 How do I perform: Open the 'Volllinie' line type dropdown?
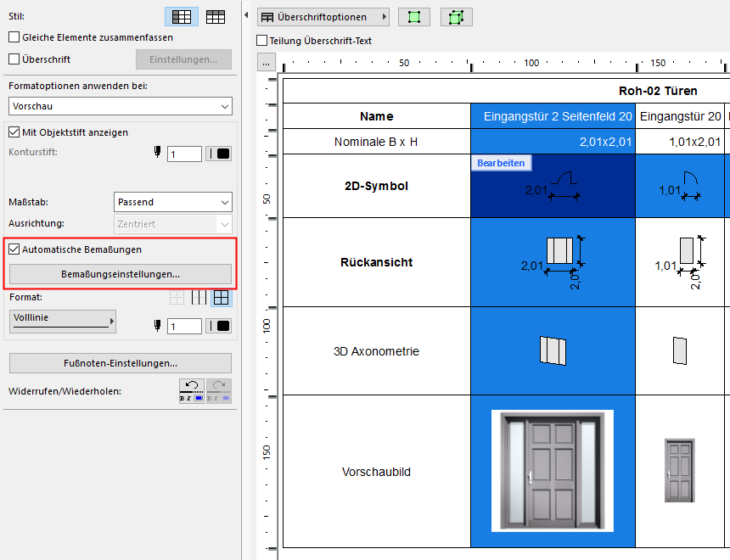coord(62,321)
